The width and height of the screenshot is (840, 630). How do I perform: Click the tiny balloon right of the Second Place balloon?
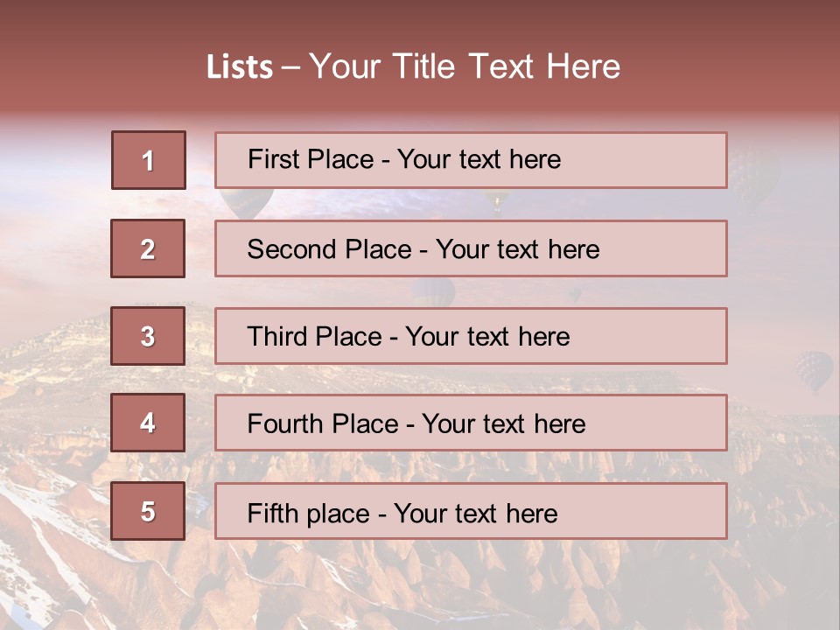click(x=575, y=294)
